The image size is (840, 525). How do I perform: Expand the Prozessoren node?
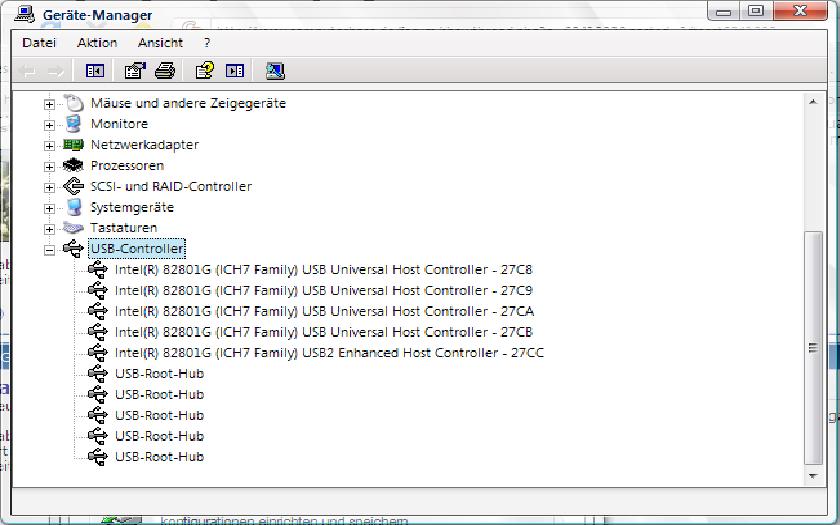(x=49, y=167)
